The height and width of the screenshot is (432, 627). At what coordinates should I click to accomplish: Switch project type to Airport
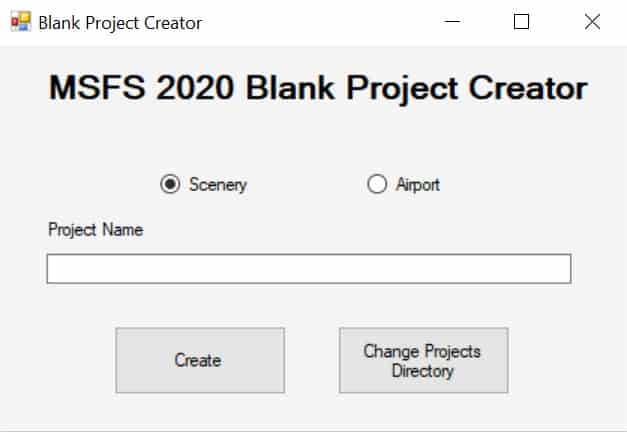[377, 184]
